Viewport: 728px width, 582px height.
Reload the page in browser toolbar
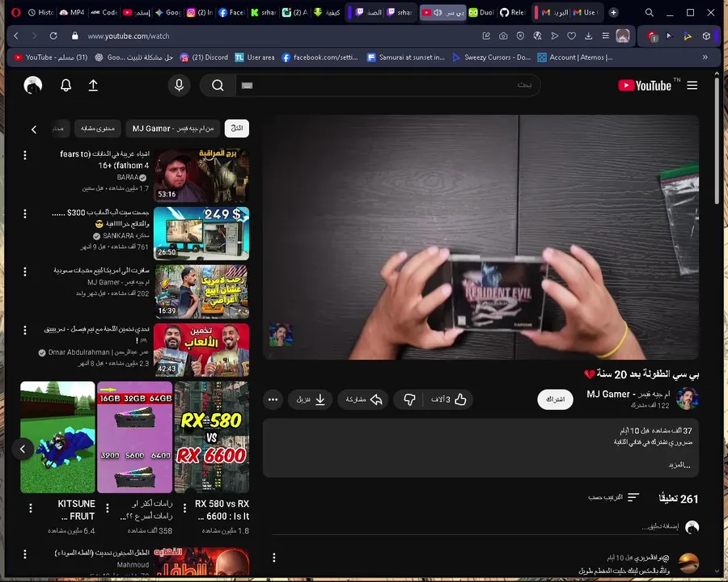pyautogui.click(x=53, y=36)
